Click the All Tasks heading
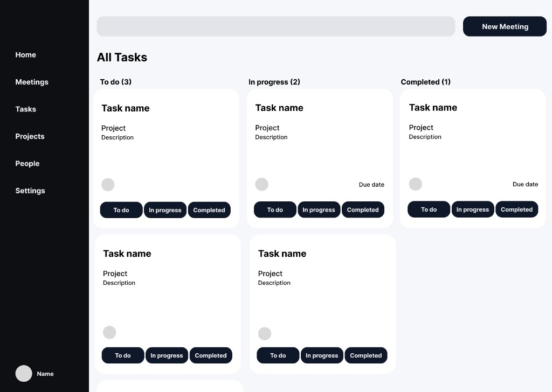The width and height of the screenshot is (552, 392). [122, 57]
